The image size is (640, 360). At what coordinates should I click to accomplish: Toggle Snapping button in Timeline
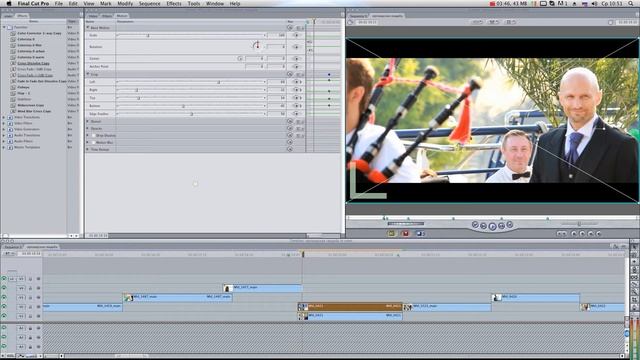623,247
